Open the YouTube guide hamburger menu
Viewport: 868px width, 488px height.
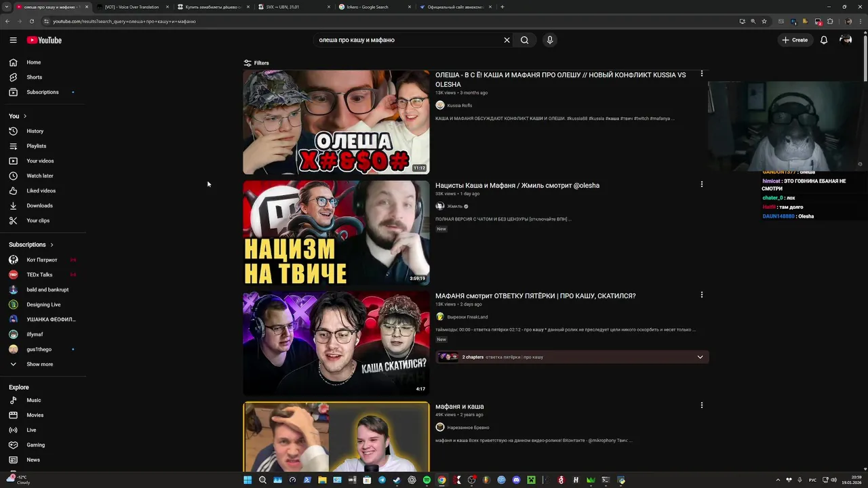pos(13,40)
